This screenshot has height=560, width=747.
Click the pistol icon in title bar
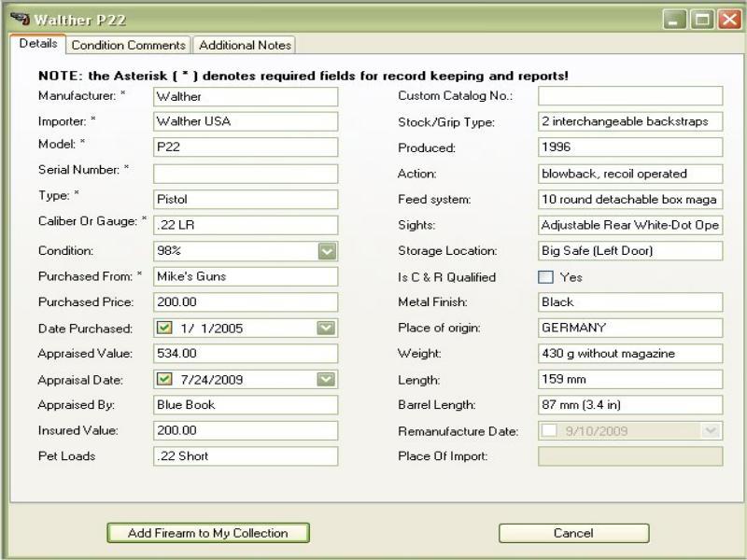(20, 19)
